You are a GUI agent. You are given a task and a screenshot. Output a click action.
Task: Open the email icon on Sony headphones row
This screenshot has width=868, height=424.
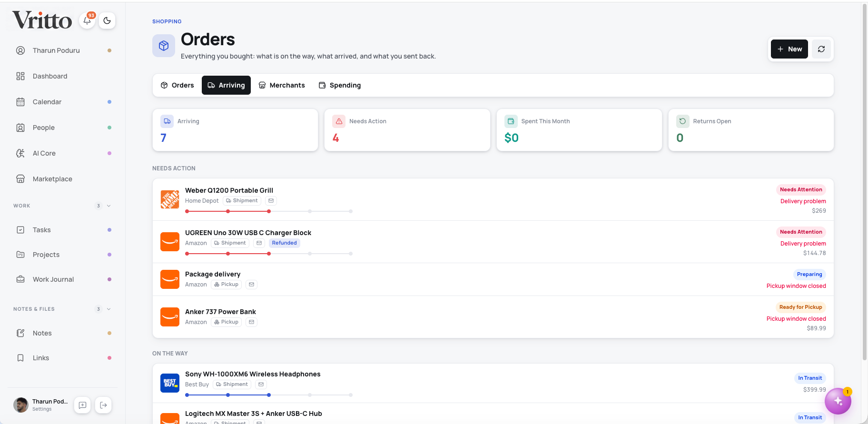click(x=261, y=385)
